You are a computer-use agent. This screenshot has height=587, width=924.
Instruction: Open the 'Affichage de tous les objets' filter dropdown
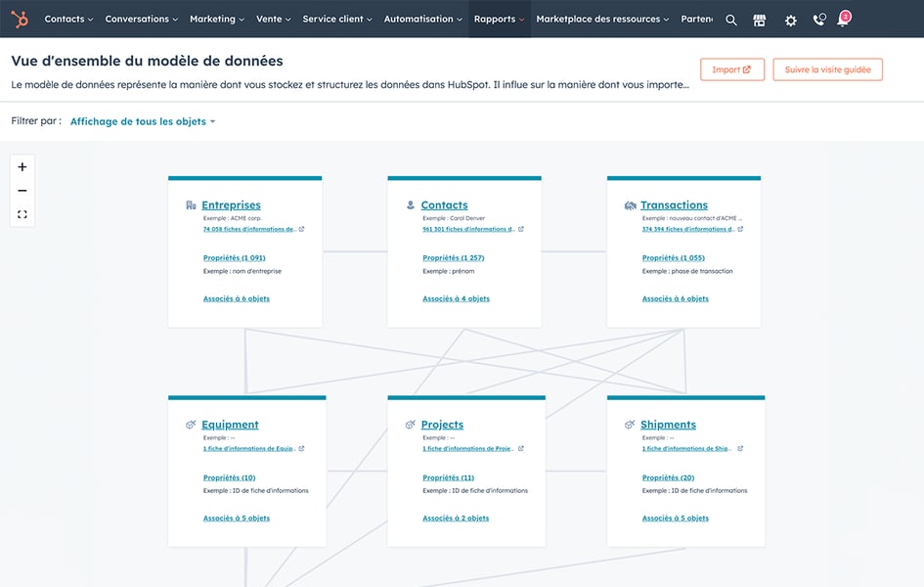(x=139, y=121)
